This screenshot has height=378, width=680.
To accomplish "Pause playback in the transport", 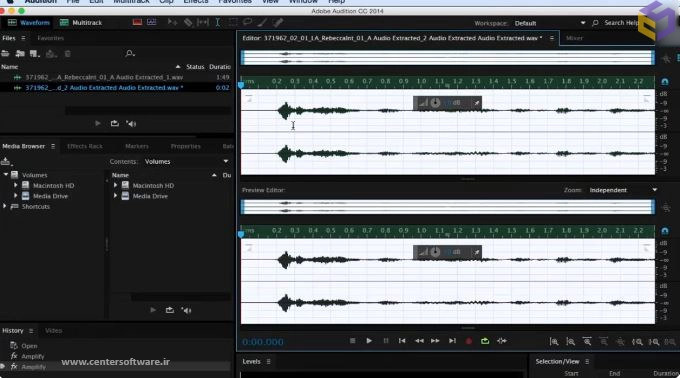I will click(386, 341).
